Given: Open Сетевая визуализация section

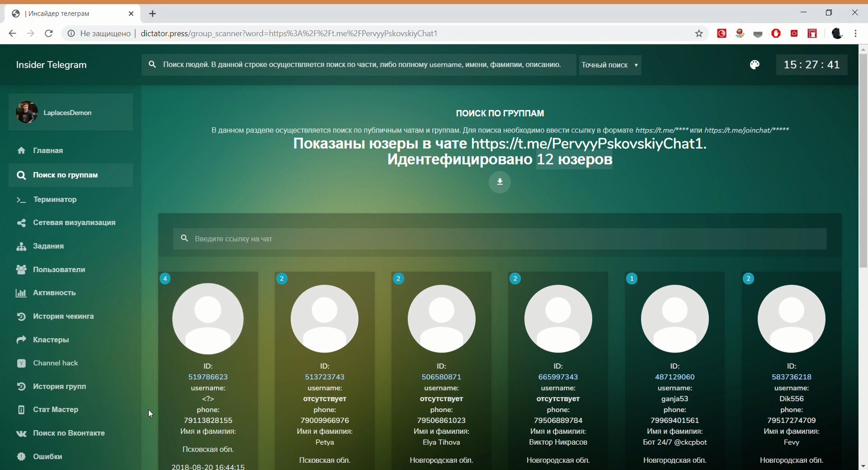Looking at the screenshot, I should tap(74, 223).
